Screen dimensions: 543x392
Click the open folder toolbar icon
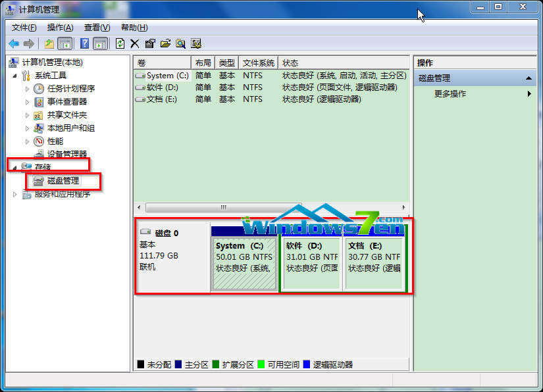click(165, 43)
